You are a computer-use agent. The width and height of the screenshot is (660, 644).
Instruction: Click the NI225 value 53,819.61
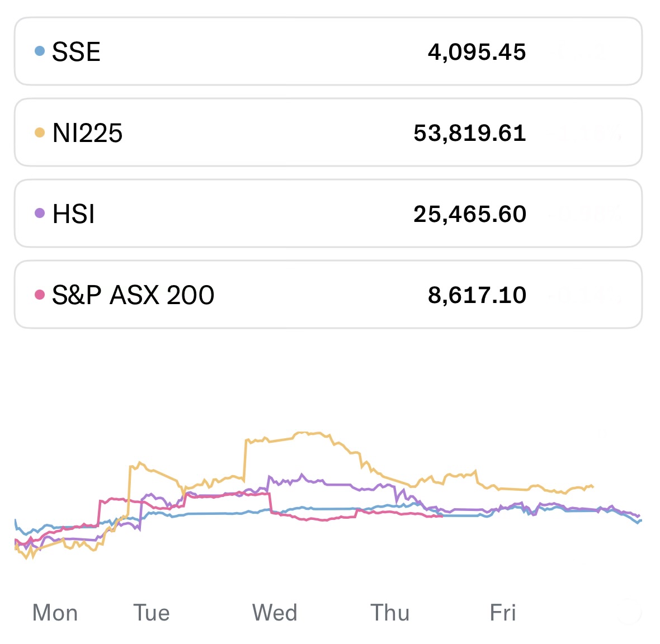click(x=470, y=133)
